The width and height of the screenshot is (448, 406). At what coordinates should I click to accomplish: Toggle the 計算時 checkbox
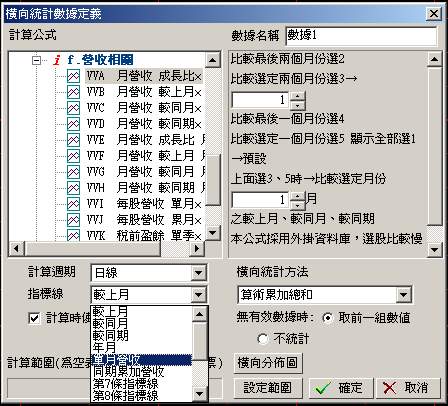click(34, 318)
